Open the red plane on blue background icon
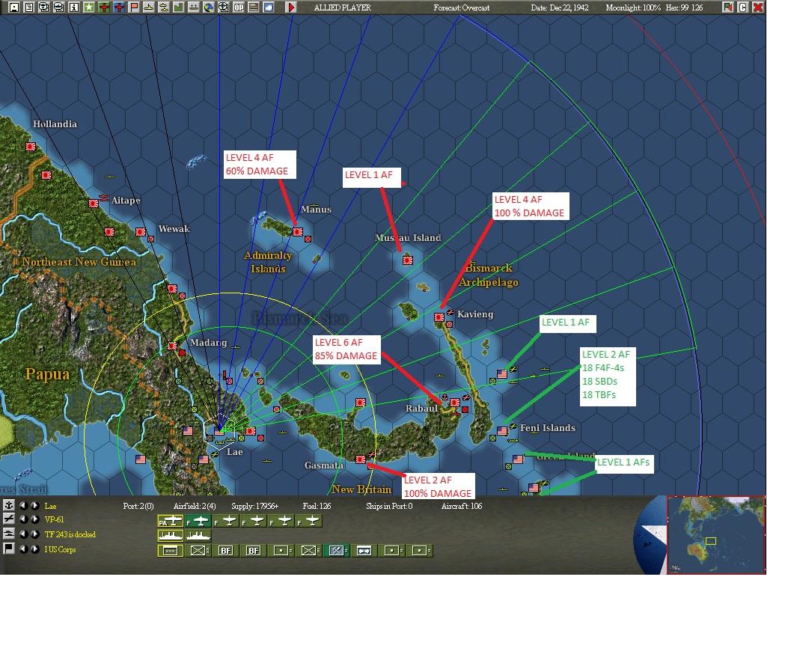 coord(119,7)
